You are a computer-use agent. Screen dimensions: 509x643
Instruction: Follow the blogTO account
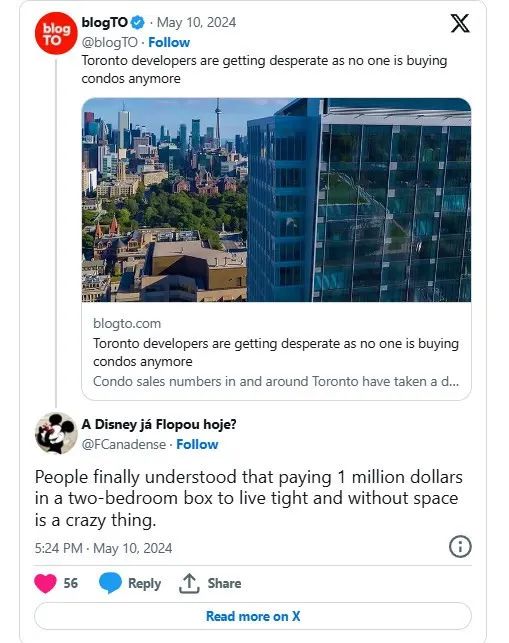(x=169, y=42)
